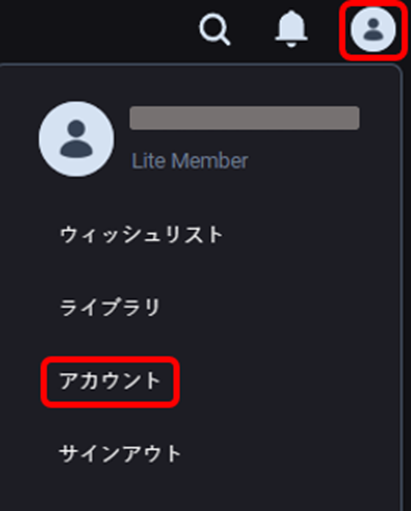Tap the magnifying glass search button
411x511 pixels.
[x=215, y=29]
